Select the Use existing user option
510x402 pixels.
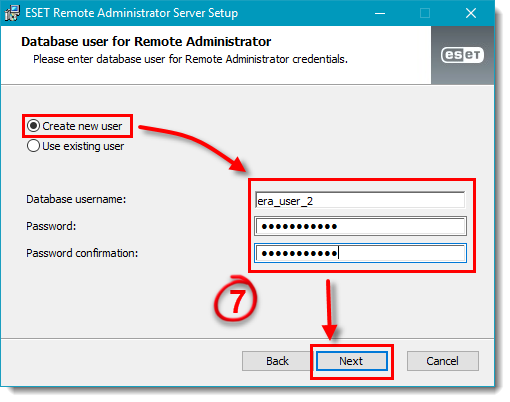click(33, 146)
